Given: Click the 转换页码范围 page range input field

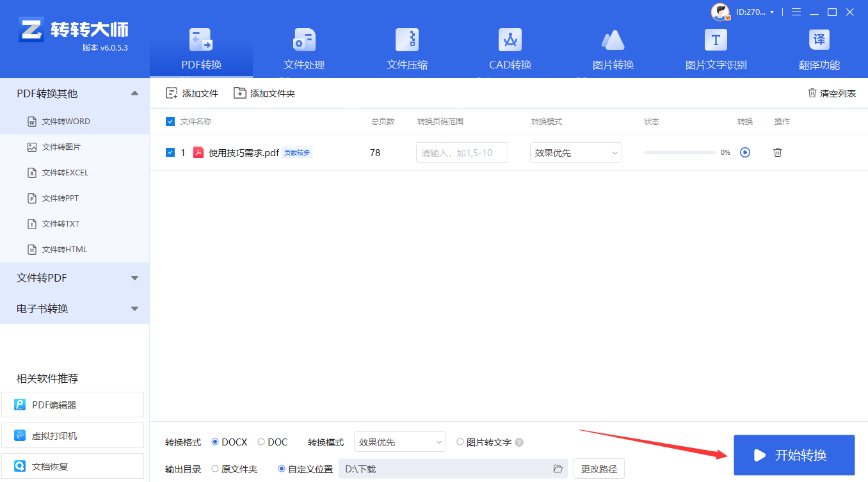Looking at the screenshot, I should coord(462,152).
